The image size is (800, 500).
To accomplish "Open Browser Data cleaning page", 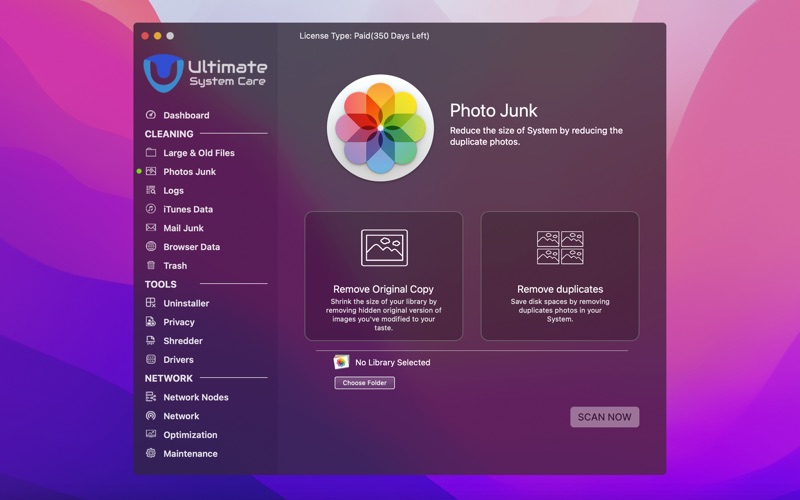I will 191,247.
